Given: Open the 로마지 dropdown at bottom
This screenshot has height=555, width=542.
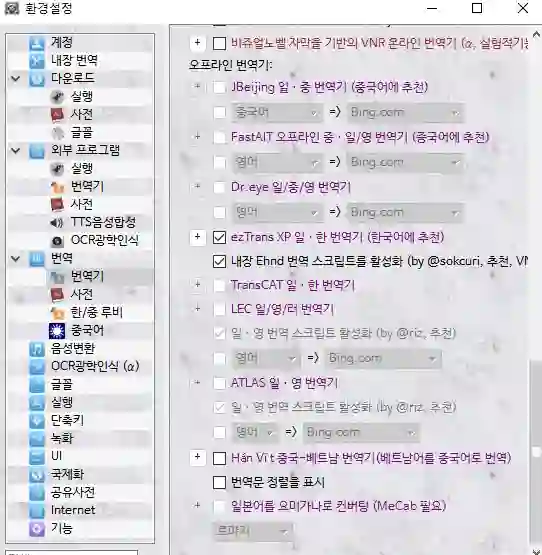Looking at the screenshot, I should click(253, 531).
